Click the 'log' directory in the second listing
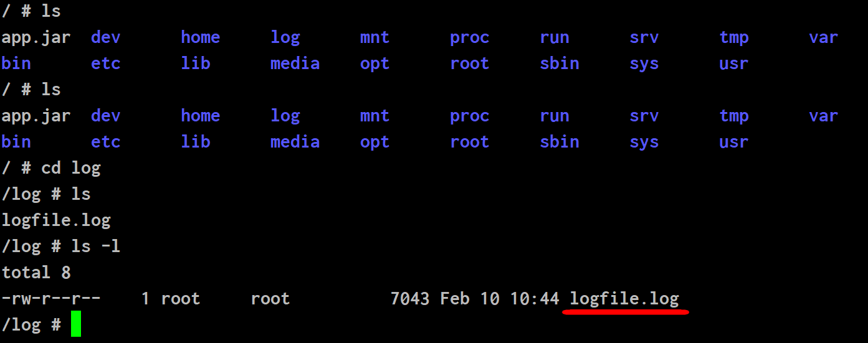Screen dimensions: 868x343 coord(285,116)
